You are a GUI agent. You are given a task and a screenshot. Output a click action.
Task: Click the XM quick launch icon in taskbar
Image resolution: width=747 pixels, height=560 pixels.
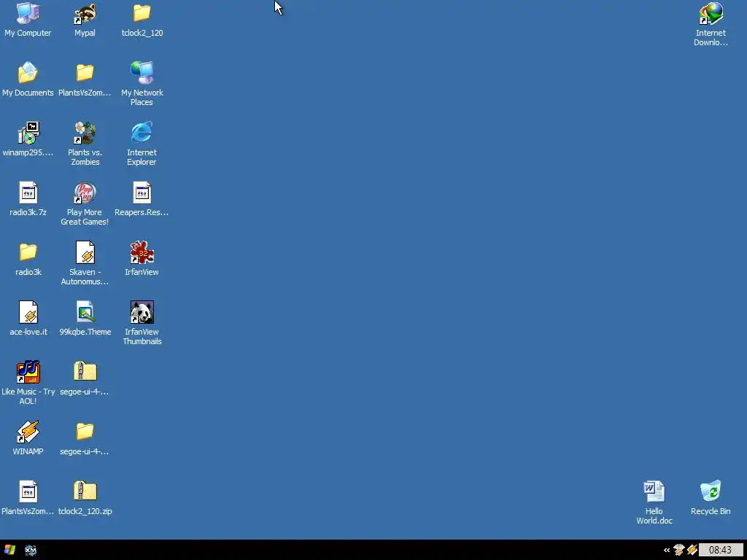(x=31, y=550)
